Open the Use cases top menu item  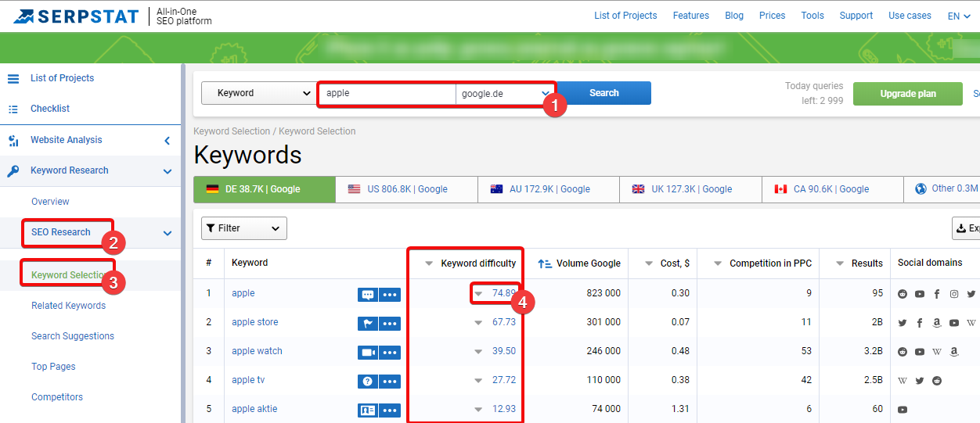(910, 16)
